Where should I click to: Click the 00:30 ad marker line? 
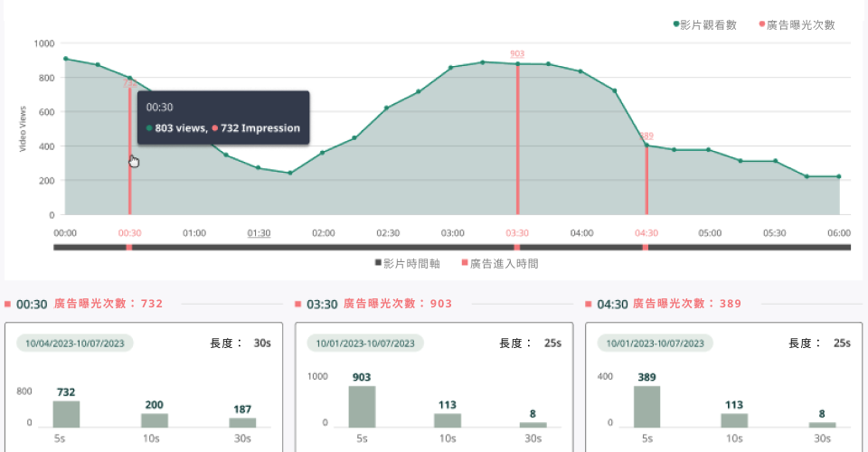coord(130,149)
